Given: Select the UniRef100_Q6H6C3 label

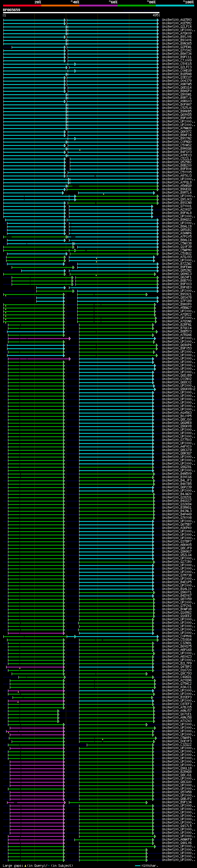Looking at the screenshot, I should [177, 274].
